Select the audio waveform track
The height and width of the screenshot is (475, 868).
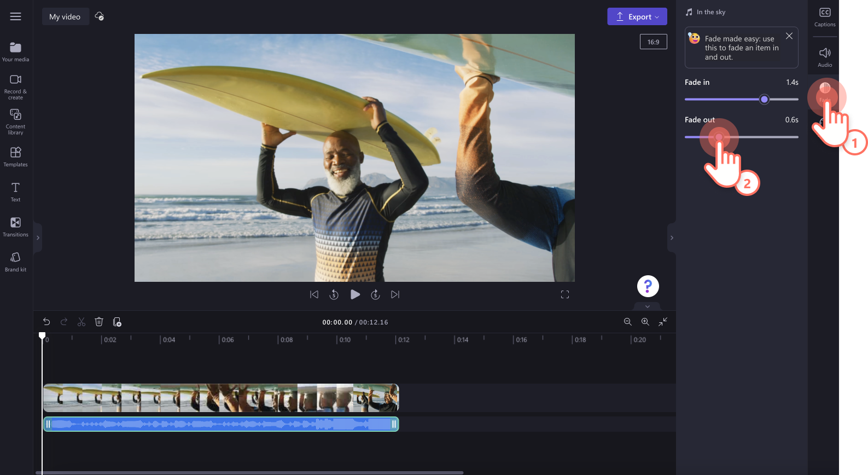(x=221, y=424)
